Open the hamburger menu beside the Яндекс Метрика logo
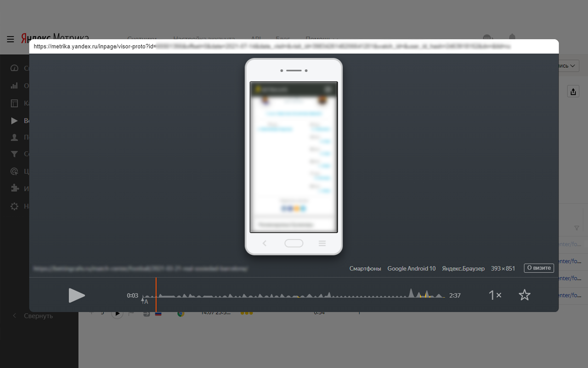Screen dimensions: 588x368 pyautogui.click(x=10, y=39)
